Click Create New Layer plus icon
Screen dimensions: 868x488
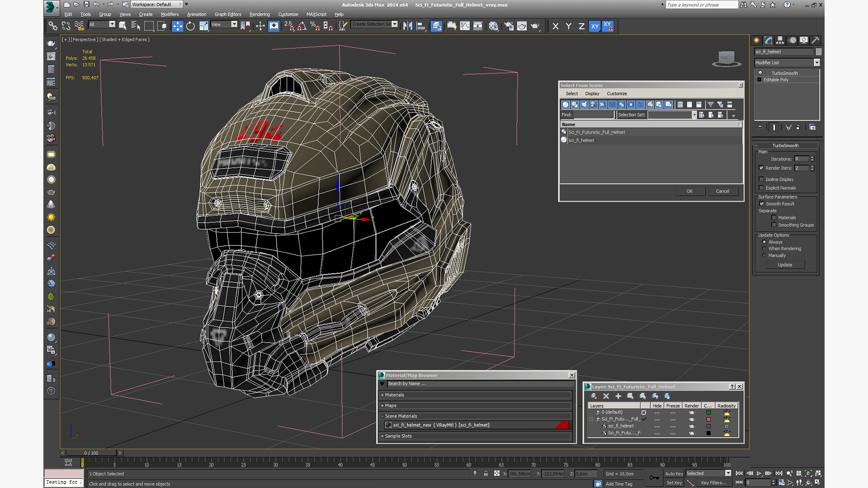[x=618, y=396]
